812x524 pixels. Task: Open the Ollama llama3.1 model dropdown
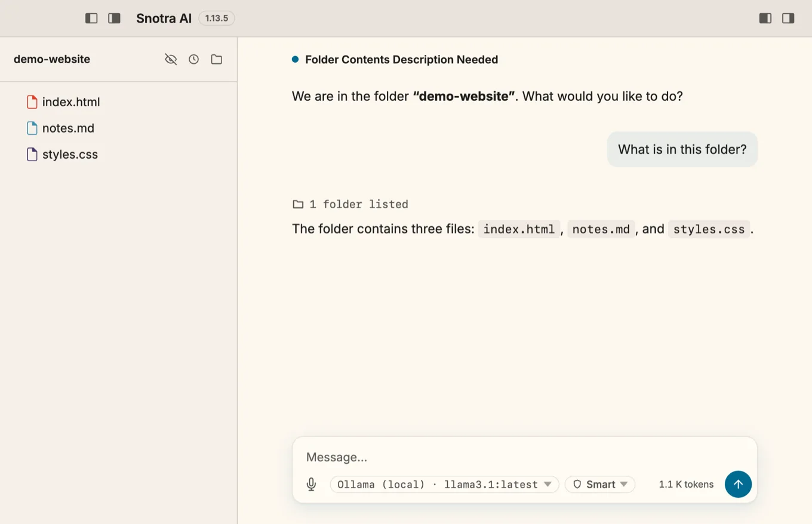tap(445, 485)
